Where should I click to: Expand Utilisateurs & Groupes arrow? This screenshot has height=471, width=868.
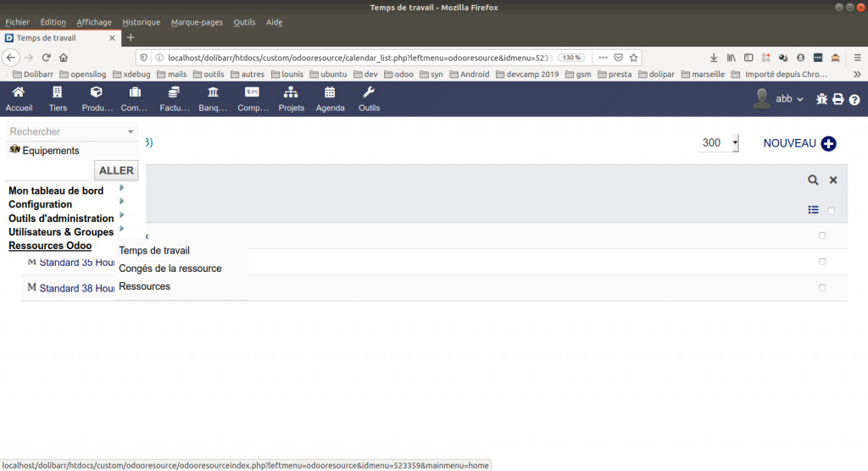click(122, 228)
